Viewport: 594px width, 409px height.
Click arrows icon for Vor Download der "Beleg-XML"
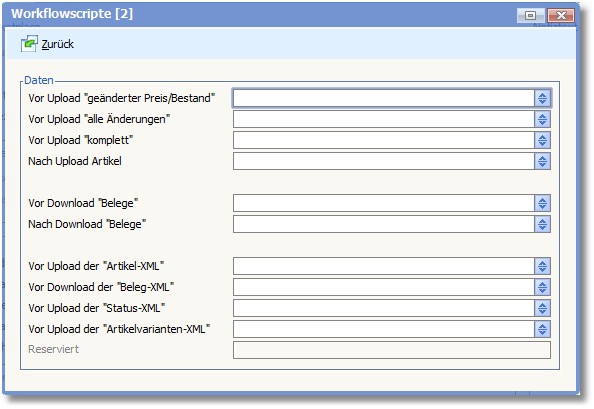[542, 287]
